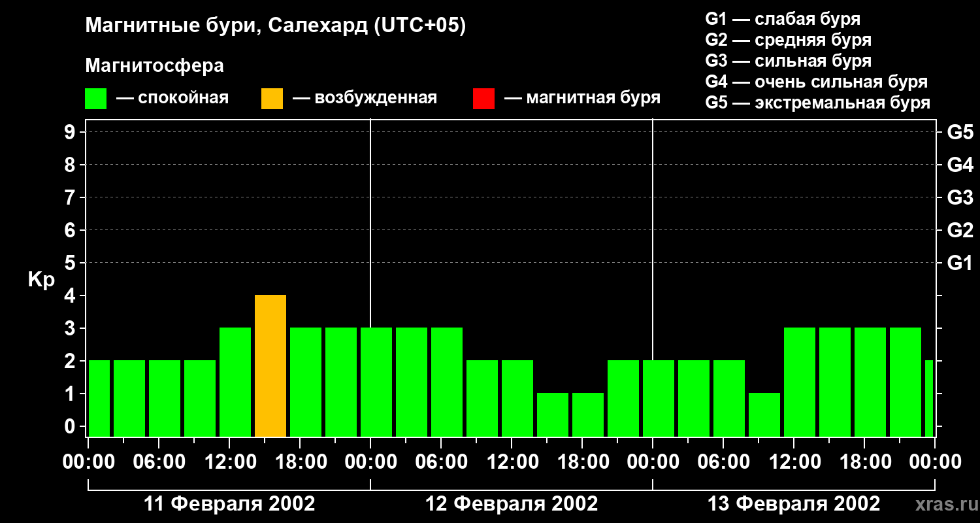Click the date label '12 Февраля 2002'
This screenshot has height=523, width=980.
512,504
